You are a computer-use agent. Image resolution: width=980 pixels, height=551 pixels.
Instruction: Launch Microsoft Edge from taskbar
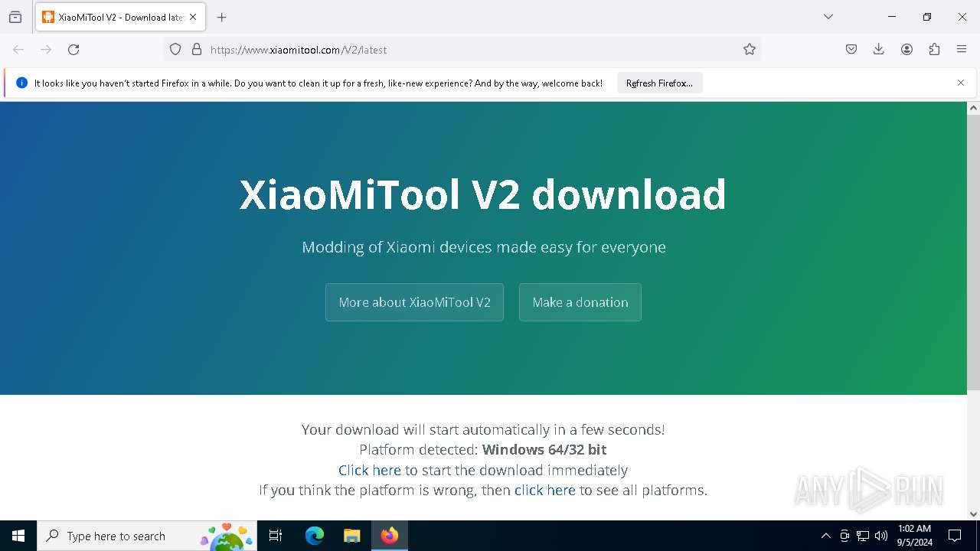click(315, 536)
